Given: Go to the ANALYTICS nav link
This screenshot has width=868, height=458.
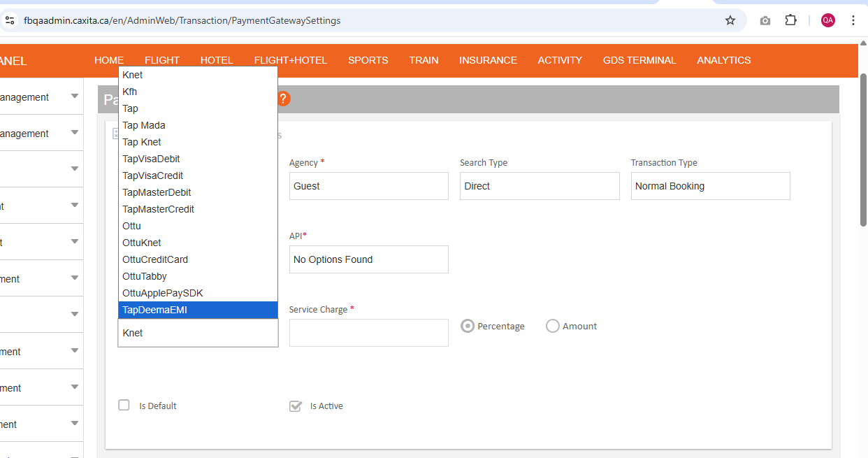Looking at the screenshot, I should click(x=723, y=60).
